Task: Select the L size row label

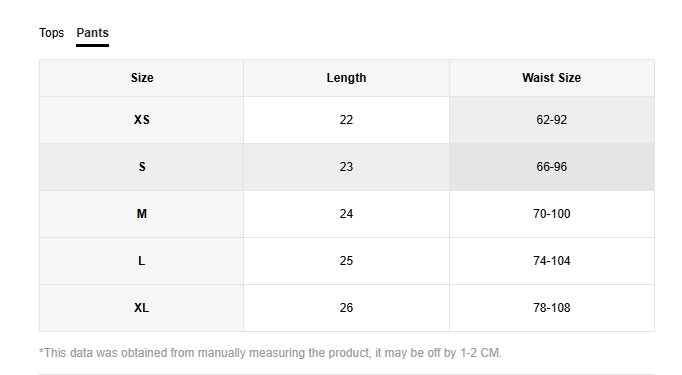Action: pyautogui.click(x=142, y=261)
